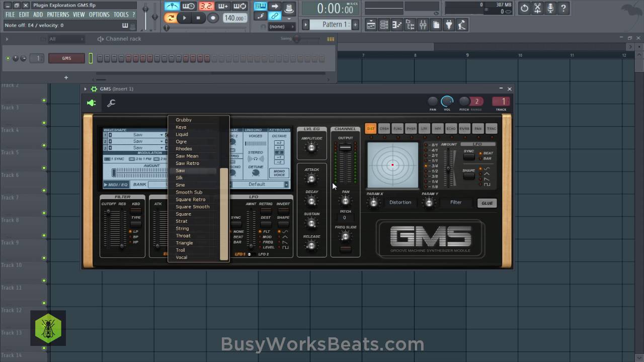Click the stop playback button
Image resolution: width=644 pixels, height=362 pixels.
pos(198,18)
